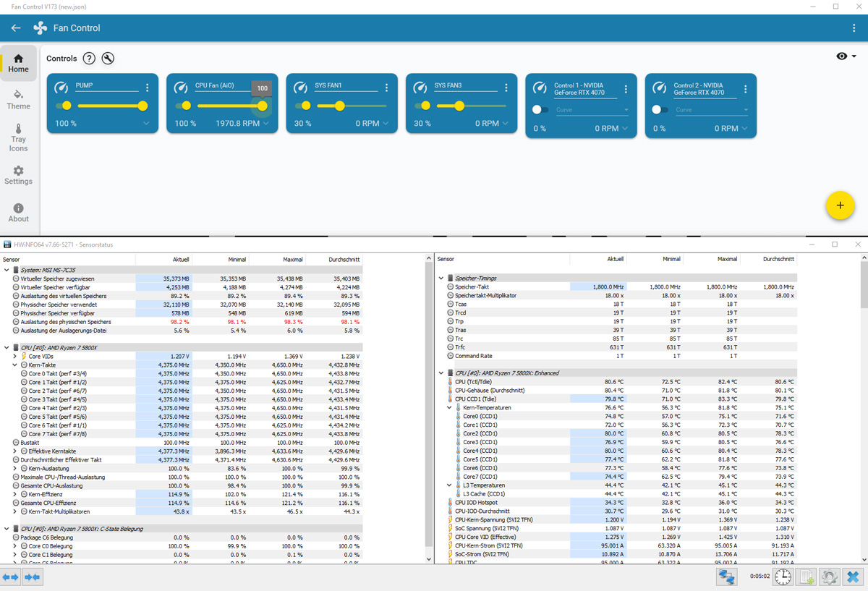This screenshot has width=868, height=591.
Task: Open the Curve dropdown on Control 1 NVIDIA
Action: pos(592,110)
